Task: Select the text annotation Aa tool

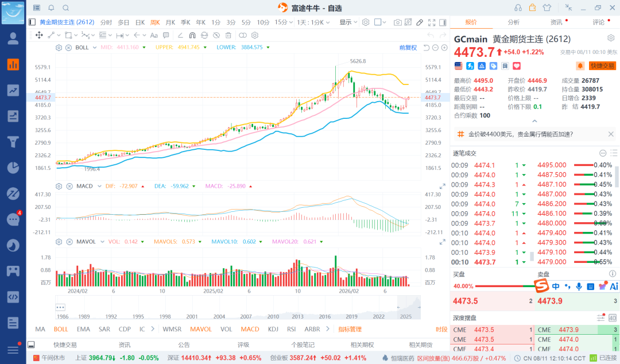Action: tap(154, 35)
